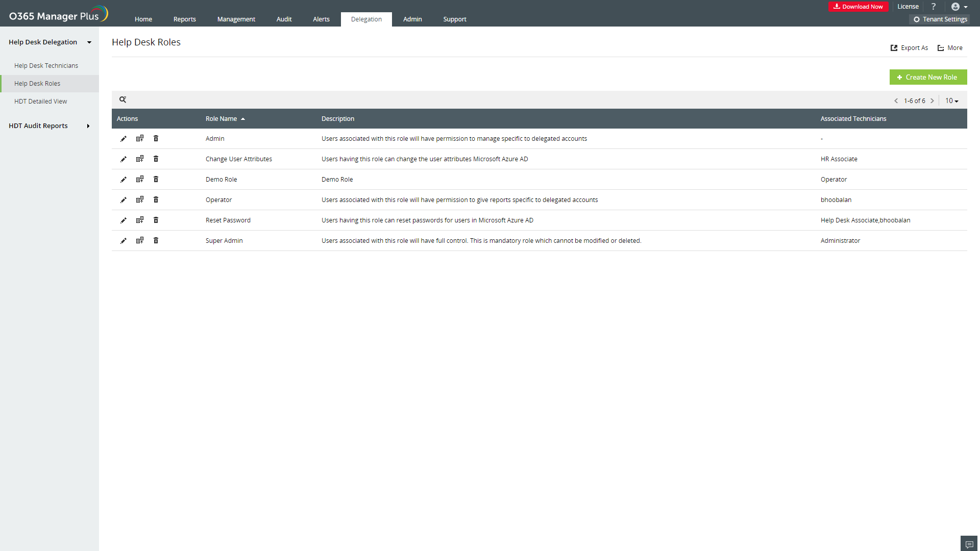Click edit pencil for Operator role
Screen dimensions: 980x551
[x=124, y=200]
